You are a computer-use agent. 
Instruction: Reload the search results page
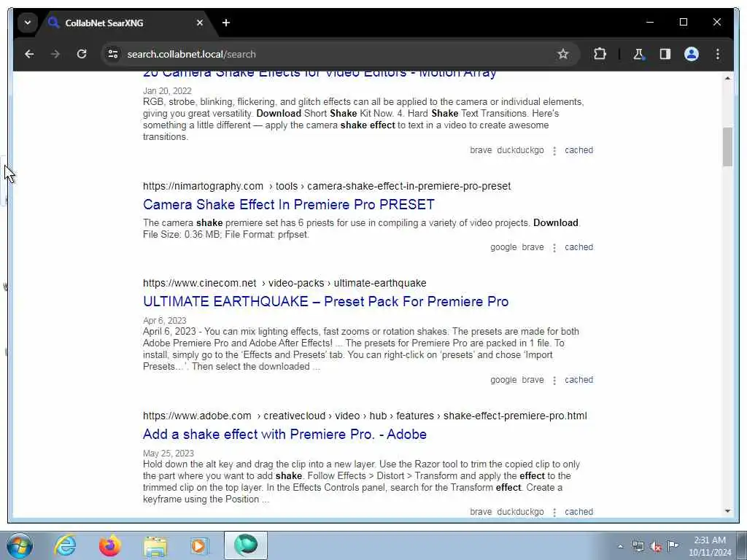point(82,54)
